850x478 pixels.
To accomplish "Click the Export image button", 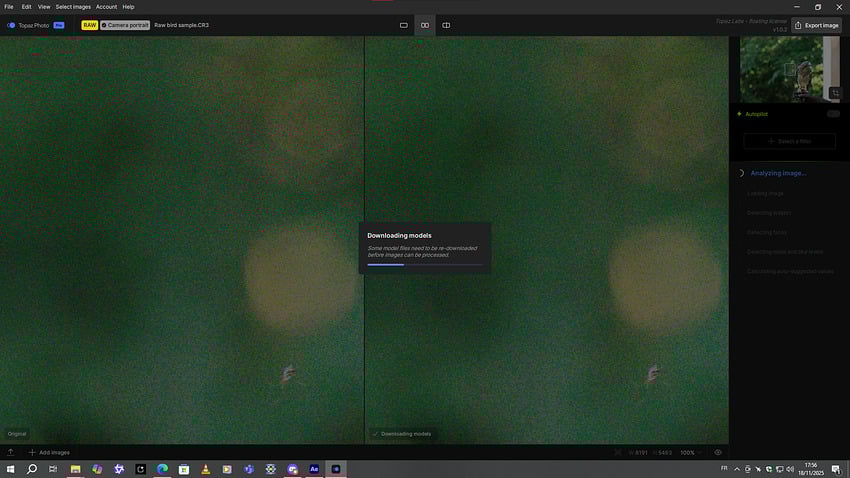I will point(816,25).
